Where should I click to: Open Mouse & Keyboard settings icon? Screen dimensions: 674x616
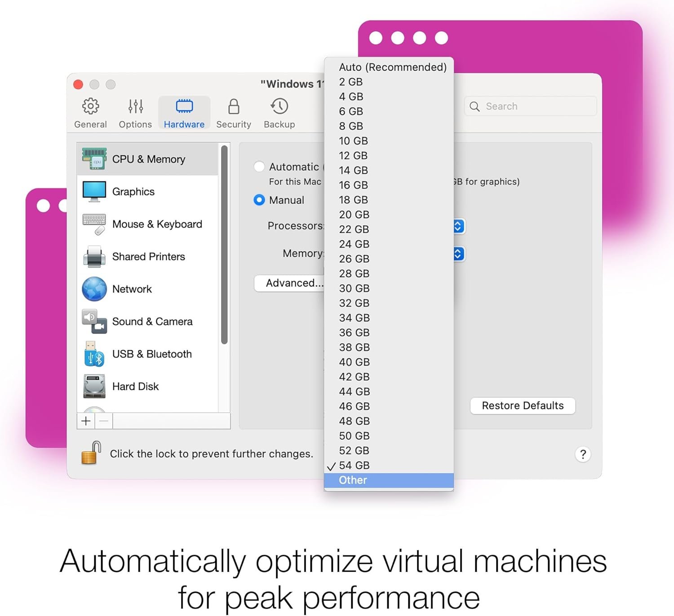tap(94, 224)
